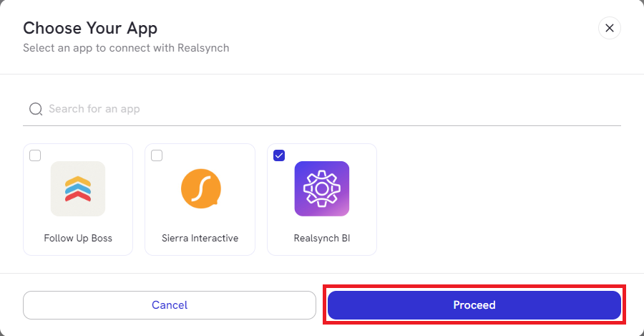Click the purple Realsynch BI gear icon
Image resolution: width=644 pixels, height=336 pixels.
(x=322, y=189)
